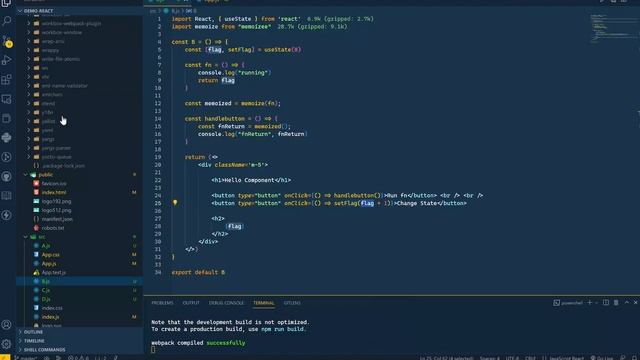640x360 pixels.
Task: Switch to the GITLENS tab
Action: tap(292, 303)
